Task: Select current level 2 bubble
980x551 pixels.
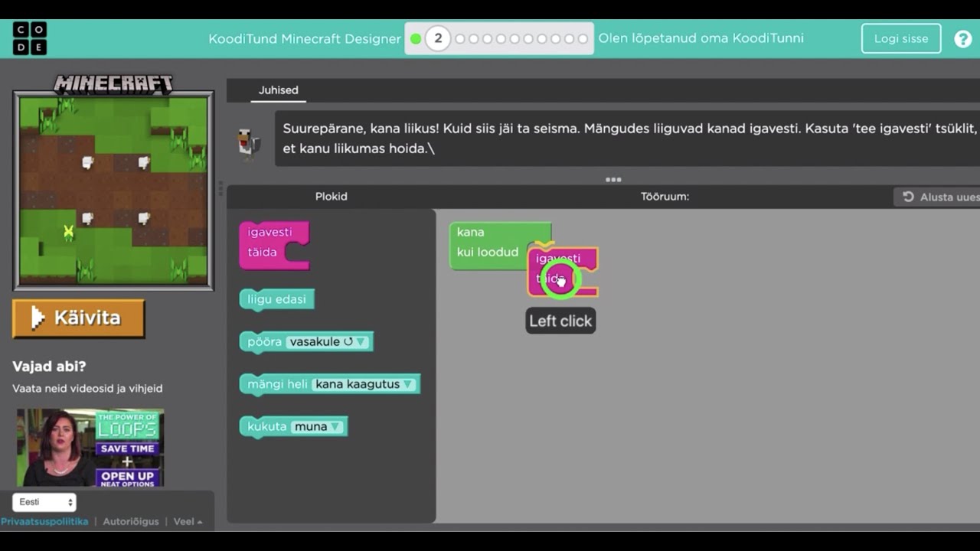Action: tap(438, 38)
